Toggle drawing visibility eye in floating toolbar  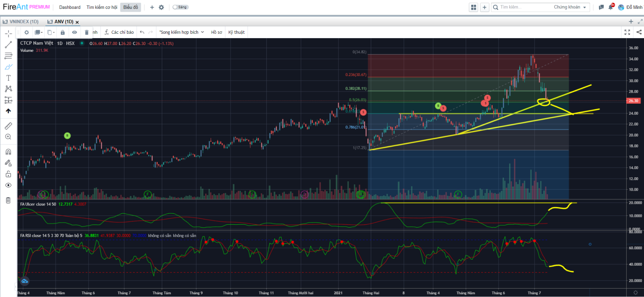click(x=74, y=32)
